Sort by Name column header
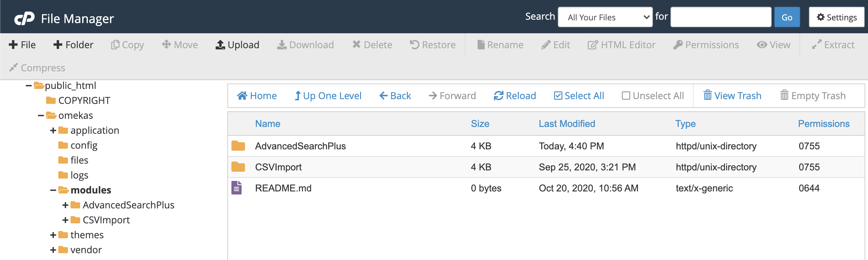 point(268,124)
